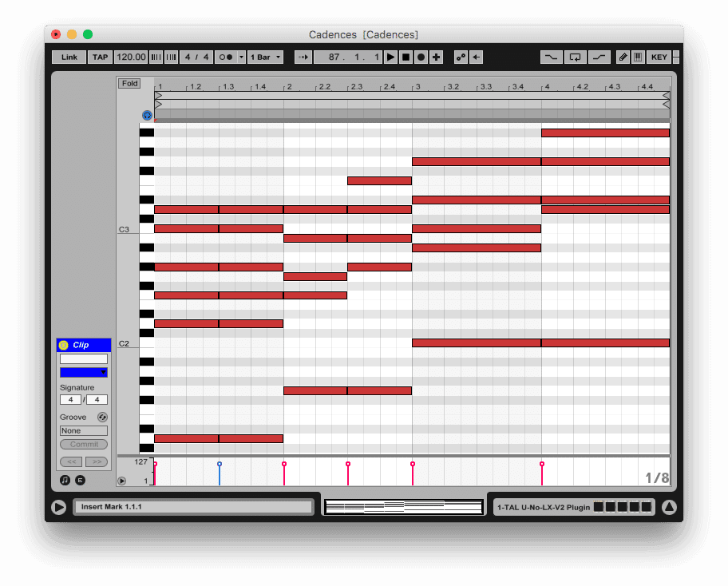Select the 120.00 tempo field
The height and width of the screenshot is (586, 728).
point(131,57)
